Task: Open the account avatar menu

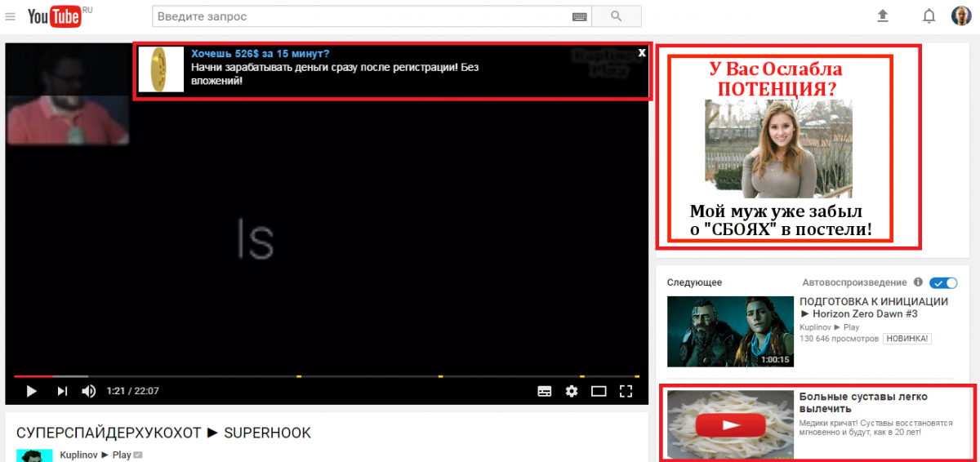Action: (961, 16)
